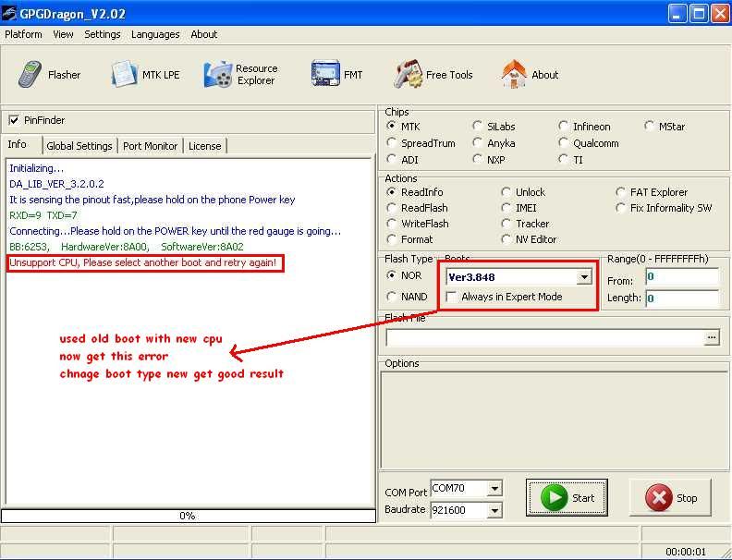732x560 pixels.
Task: Click the Range From input field
Action: pos(682,276)
